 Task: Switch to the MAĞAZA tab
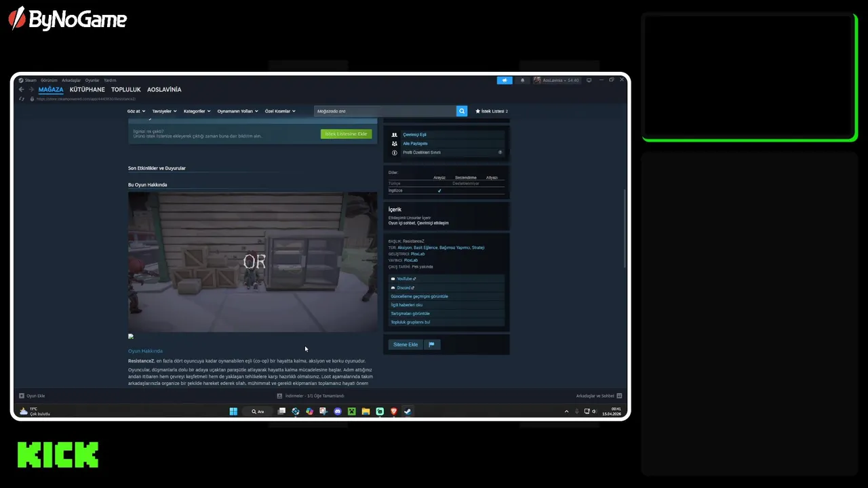point(51,89)
